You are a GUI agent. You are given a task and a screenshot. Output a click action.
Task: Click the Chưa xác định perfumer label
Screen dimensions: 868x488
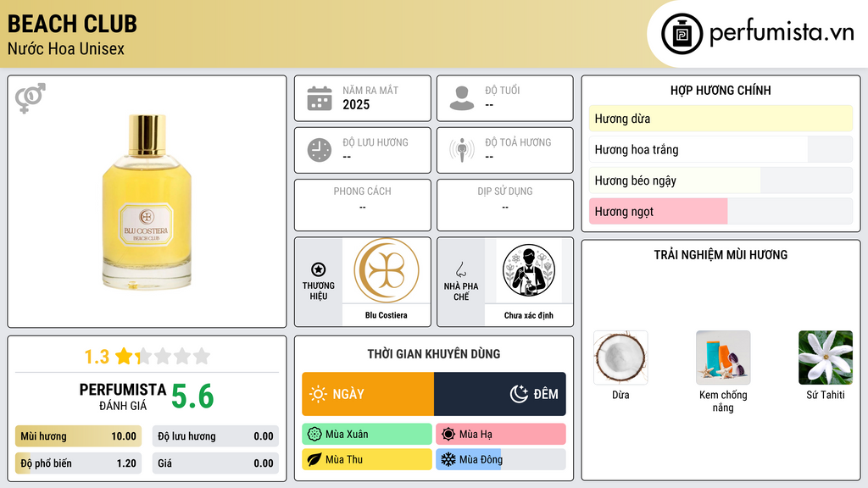coord(529,315)
